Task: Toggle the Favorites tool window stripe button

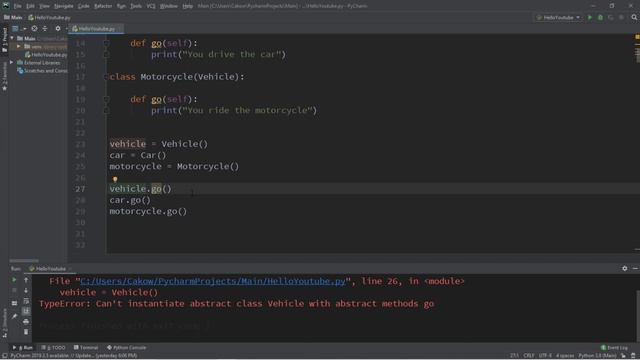Action: pyautogui.click(x=4, y=77)
